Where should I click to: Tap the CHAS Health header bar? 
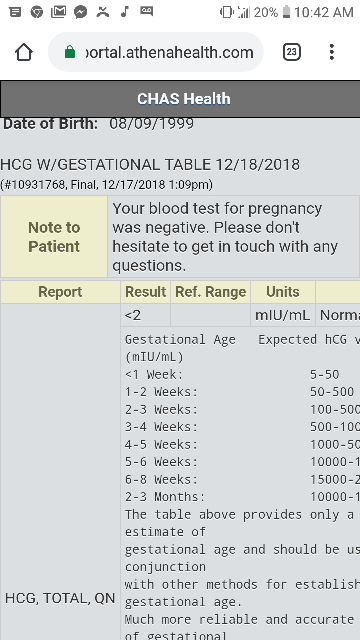tap(180, 99)
